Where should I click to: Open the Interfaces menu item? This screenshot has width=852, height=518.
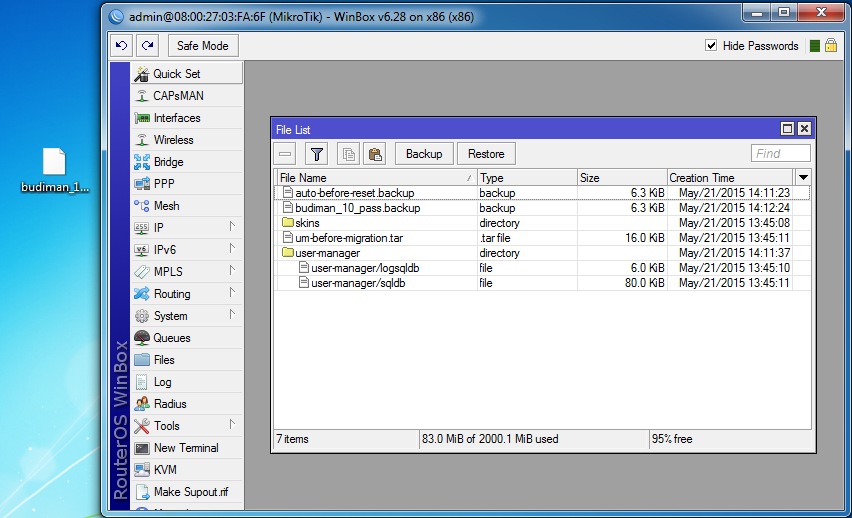(187, 118)
